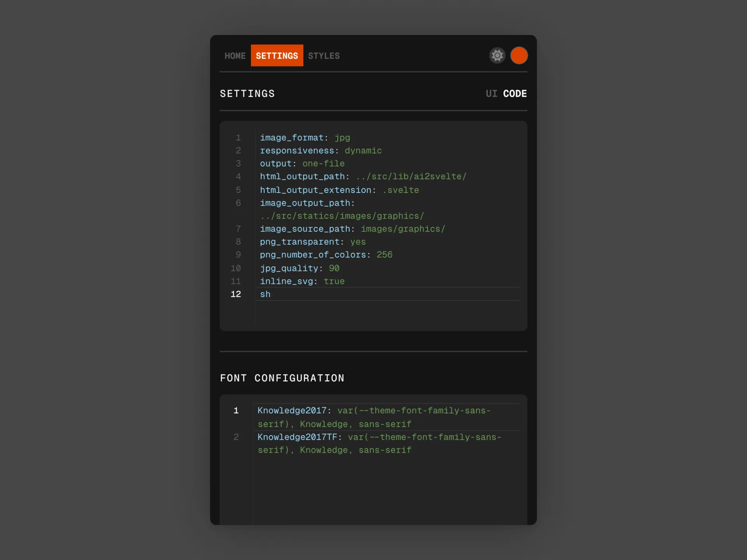Click the jpg_quality: 90 line
The image size is (747, 560).
tap(300, 268)
